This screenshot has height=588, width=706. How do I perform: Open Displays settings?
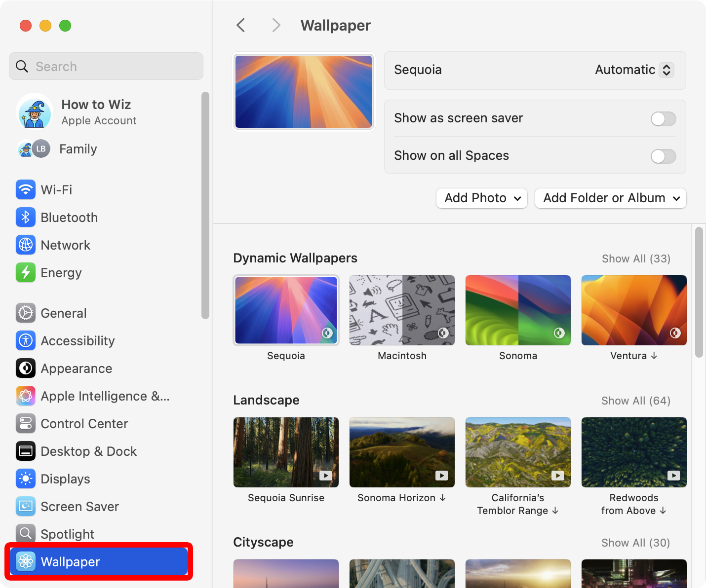pyautogui.click(x=65, y=478)
